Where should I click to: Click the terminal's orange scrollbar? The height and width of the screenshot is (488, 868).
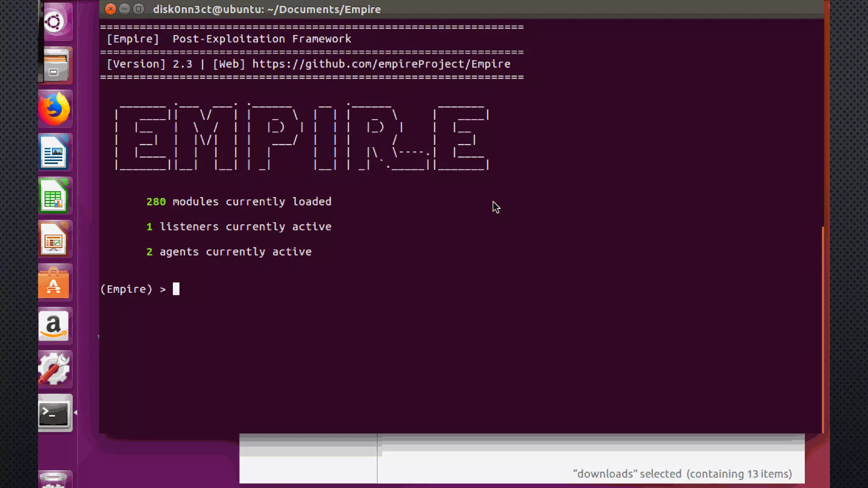click(x=823, y=330)
